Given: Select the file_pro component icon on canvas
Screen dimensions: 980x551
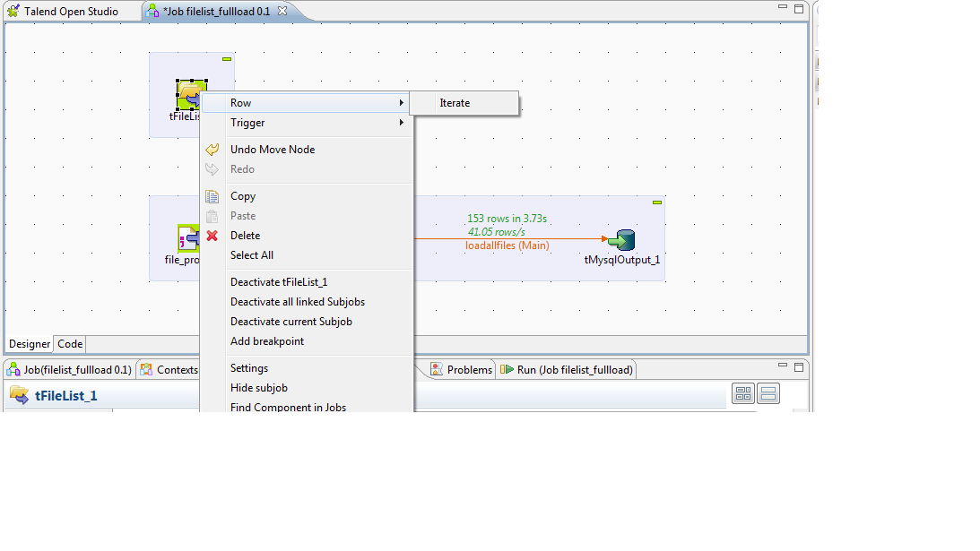Looking at the screenshot, I should click(x=188, y=238).
